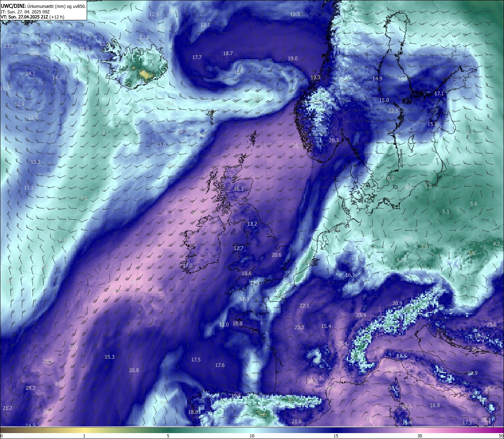Click the 23.2 value label
Image resolution: width=504 pixels, height=439 pixels.
pyautogui.click(x=299, y=327)
